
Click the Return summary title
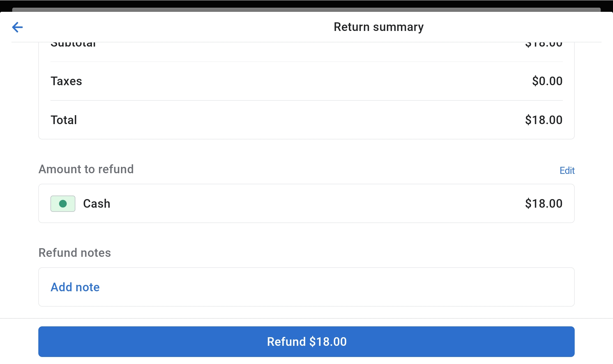[x=378, y=27]
